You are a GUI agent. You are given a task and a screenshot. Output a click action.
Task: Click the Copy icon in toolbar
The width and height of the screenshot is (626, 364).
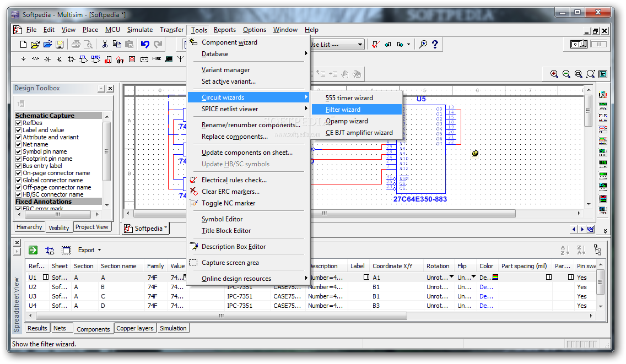(117, 44)
